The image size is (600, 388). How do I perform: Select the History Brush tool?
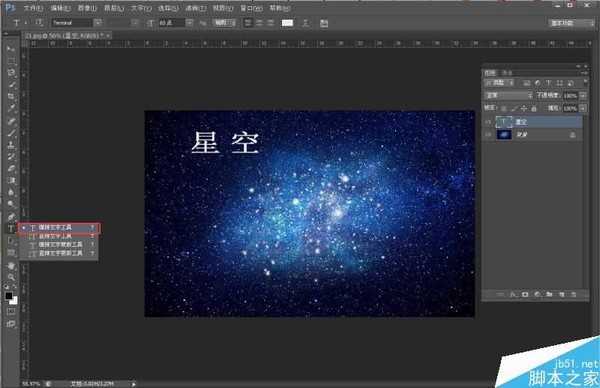click(x=11, y=157)
